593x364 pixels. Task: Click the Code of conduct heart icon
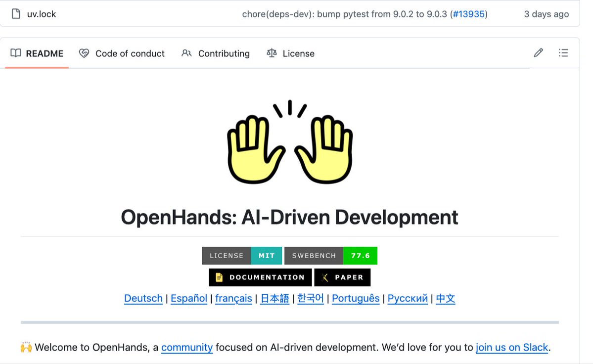click(84, 53)
